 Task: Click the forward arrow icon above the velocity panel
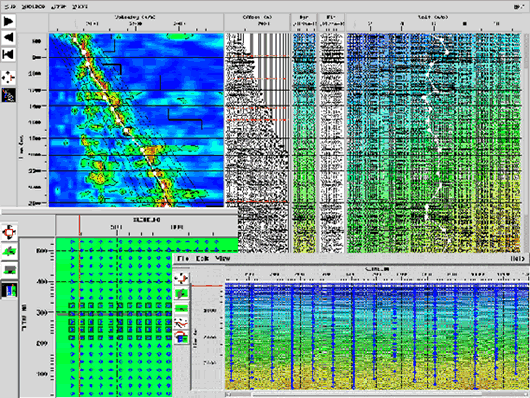coord(8,22)
